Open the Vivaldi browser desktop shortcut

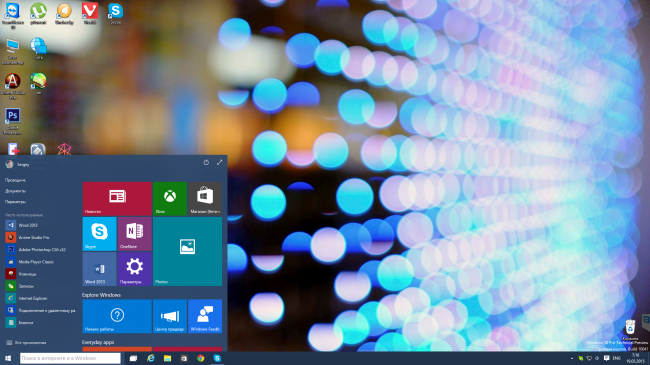[90, 14]
